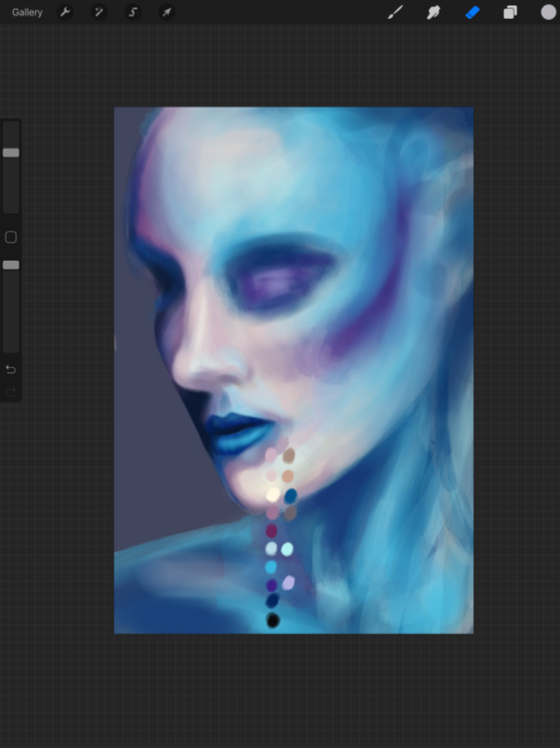Viewport: 560px width, 748px height.
Task: Open the Layers panel
Action: pos(510,12)
